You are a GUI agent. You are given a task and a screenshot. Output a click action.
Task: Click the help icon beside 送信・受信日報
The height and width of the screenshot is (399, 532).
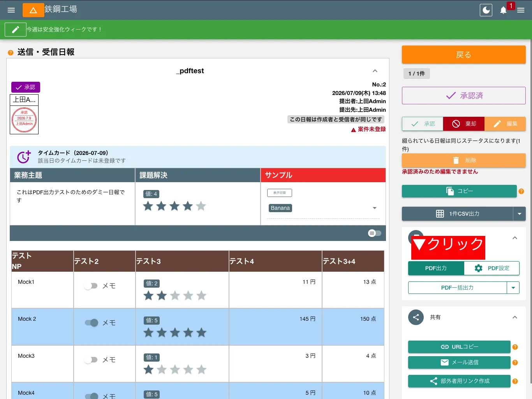11,53
